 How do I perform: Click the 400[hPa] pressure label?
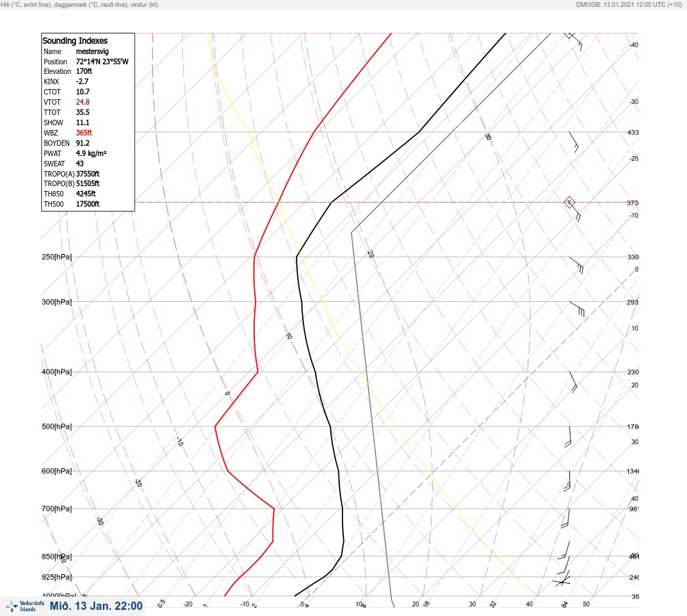coord(57,372)
